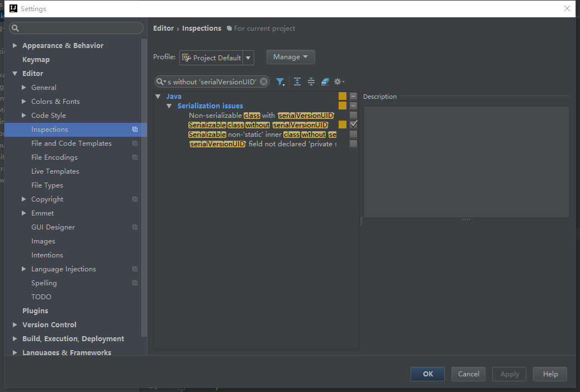Select File and Code Templates settings

click(x=72, y=144)
